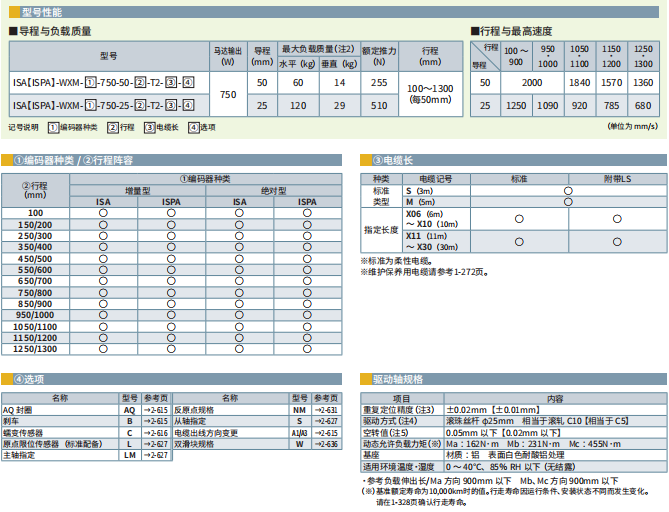
Task: Click incremental ISA circle for 150/200
Action: [103, 224]
